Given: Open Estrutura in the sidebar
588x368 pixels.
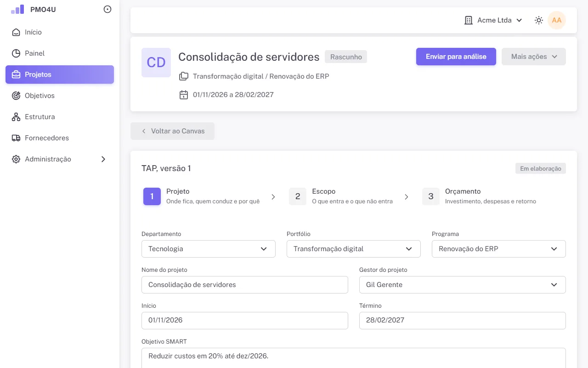Looking at the screenshot, I should pyautogui.click(x=60, y=117).
